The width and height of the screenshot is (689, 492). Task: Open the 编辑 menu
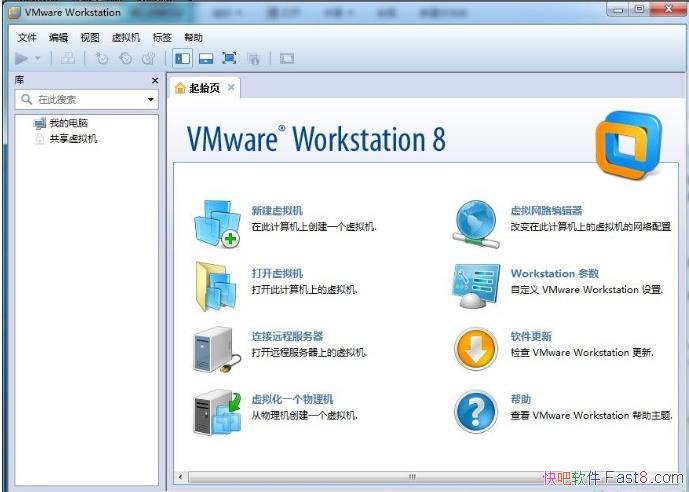58,38
